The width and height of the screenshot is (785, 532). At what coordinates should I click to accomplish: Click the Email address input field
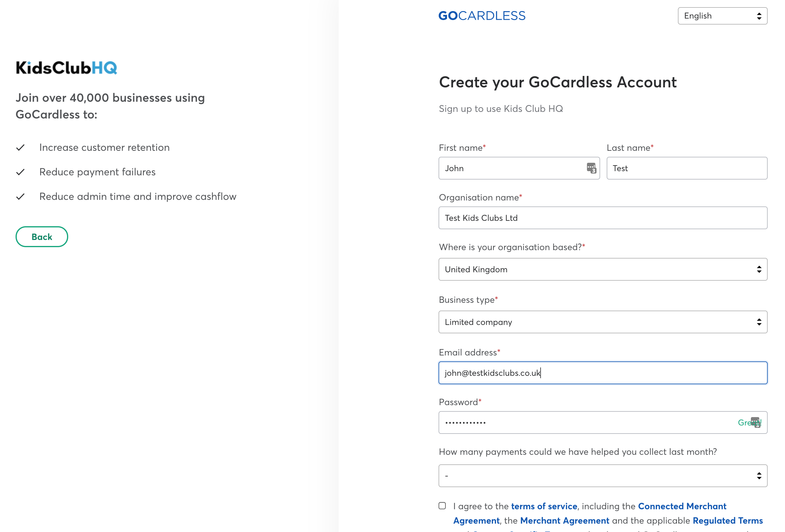[x=603, y=373]
